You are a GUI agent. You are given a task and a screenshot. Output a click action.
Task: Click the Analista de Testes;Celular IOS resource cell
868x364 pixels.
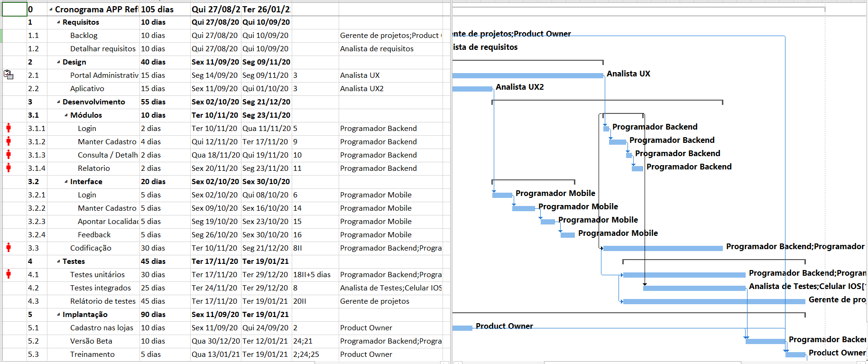point(391,288)
